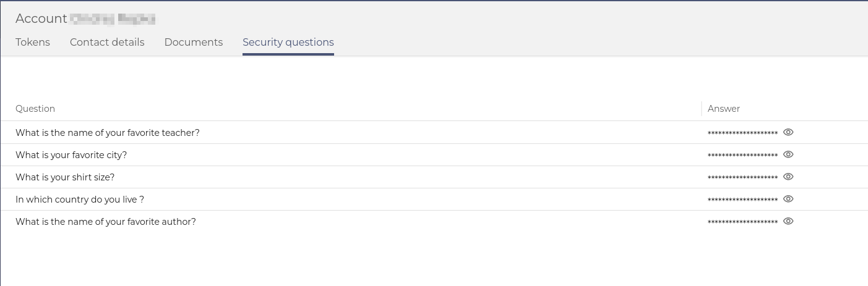Click the Account title heading

(85, 19)
